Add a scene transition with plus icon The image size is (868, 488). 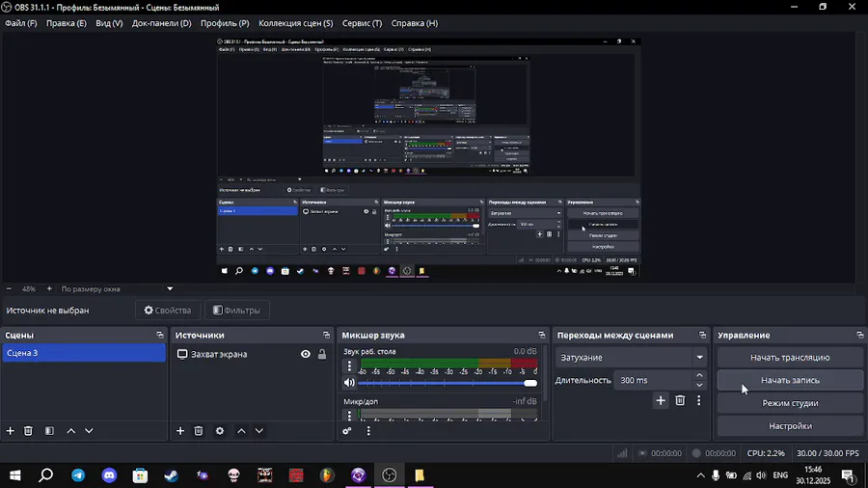pos(661,400)
